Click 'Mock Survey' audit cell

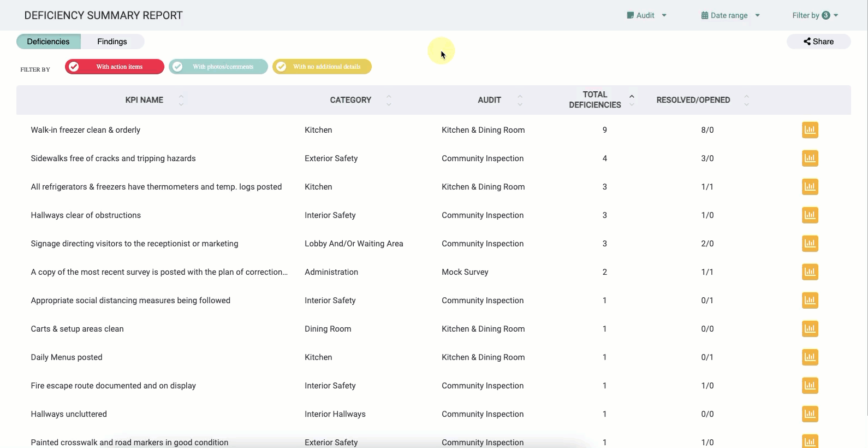465,272
